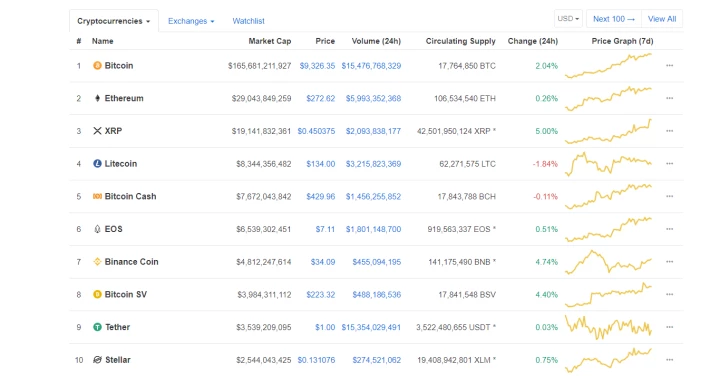This screenshot has height=376, width=710.
Task: Open the more options menu for Stellar
Action: click(x=670, y=360)
